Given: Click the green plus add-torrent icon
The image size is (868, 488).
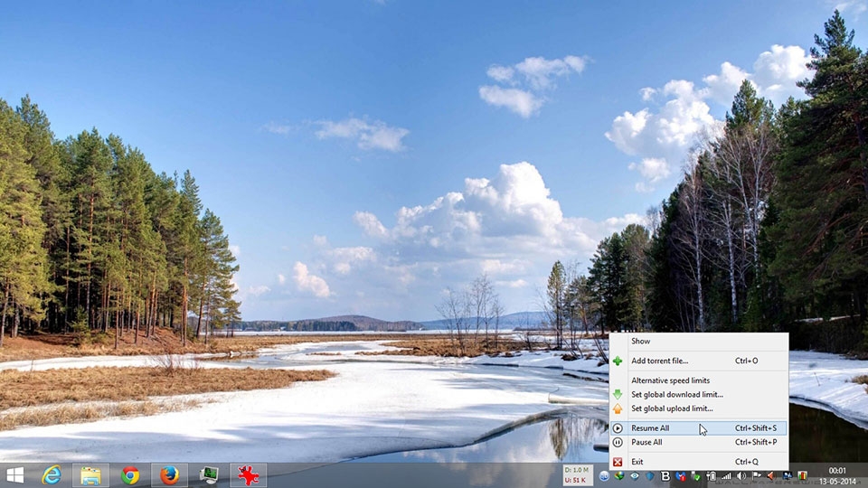Looking at the screenshot, I should pos(618,361).
